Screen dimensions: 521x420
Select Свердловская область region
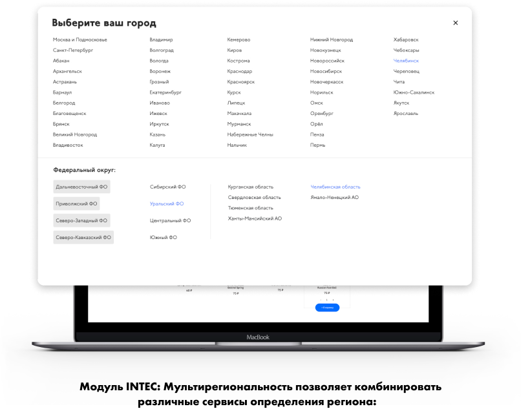(254, 198)
